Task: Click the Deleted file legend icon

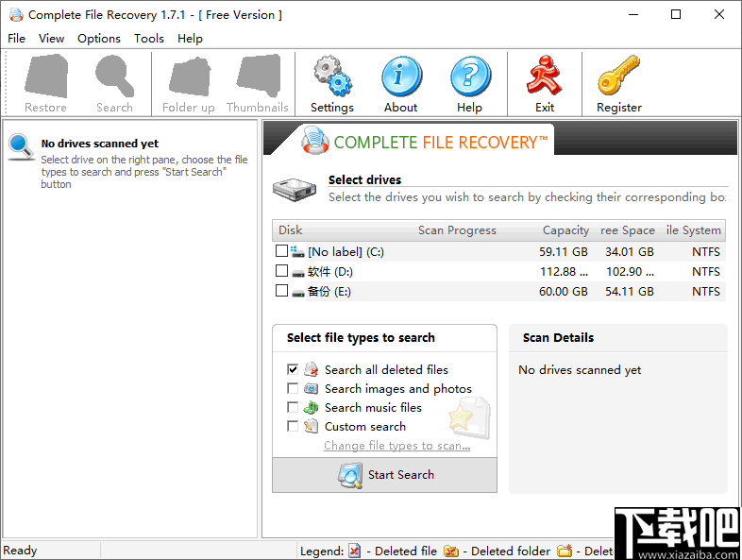Action: click(x=354, y=551)
